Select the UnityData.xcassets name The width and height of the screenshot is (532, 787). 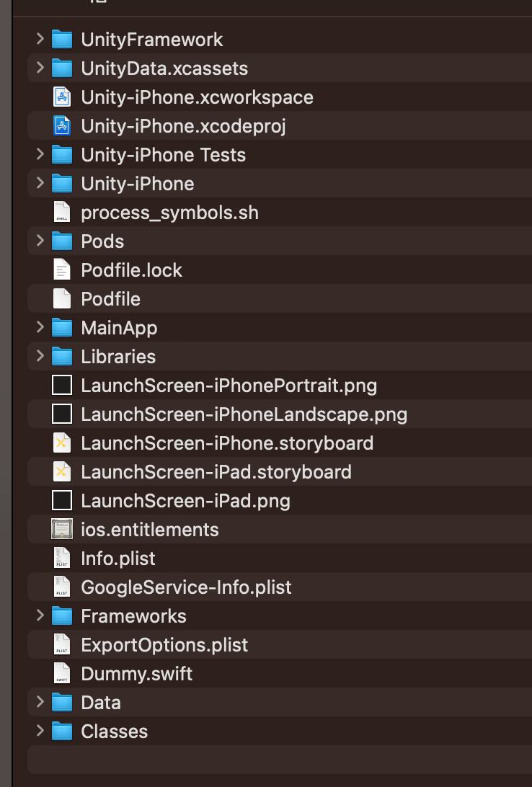tap(164, 68)
